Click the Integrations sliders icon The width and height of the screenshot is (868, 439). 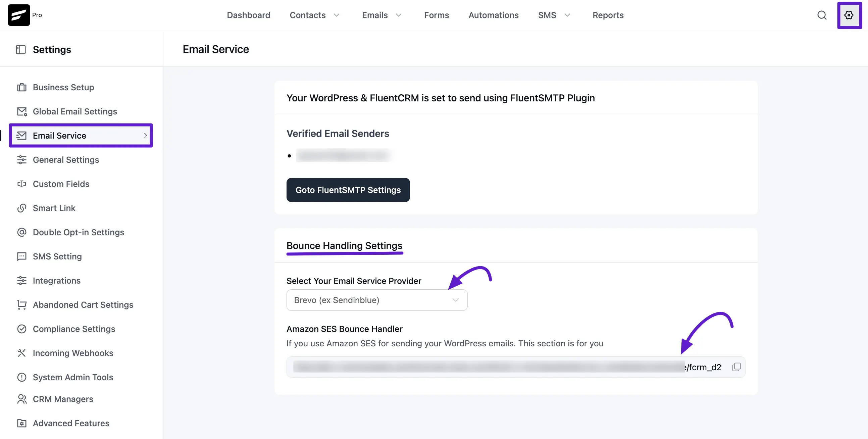(22, 281)
